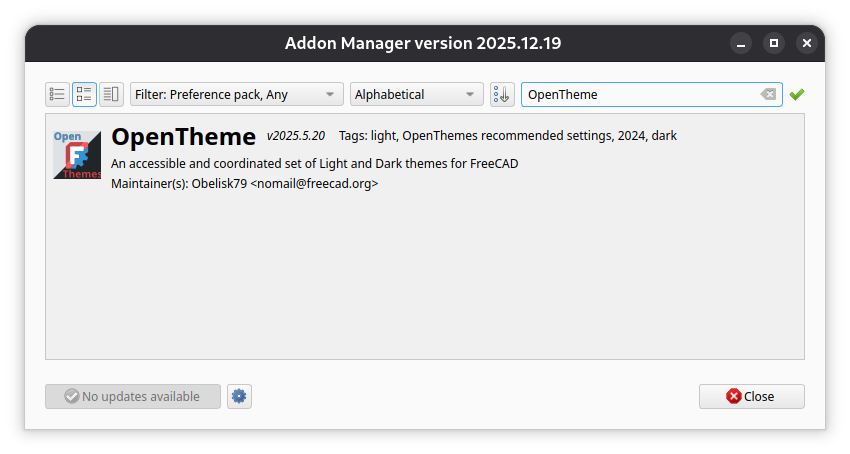Open the Filter: Preference pack dropdown

tap(236, 94)
